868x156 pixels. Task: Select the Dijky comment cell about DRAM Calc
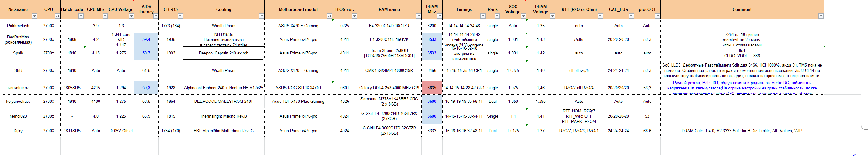point(742,131)
